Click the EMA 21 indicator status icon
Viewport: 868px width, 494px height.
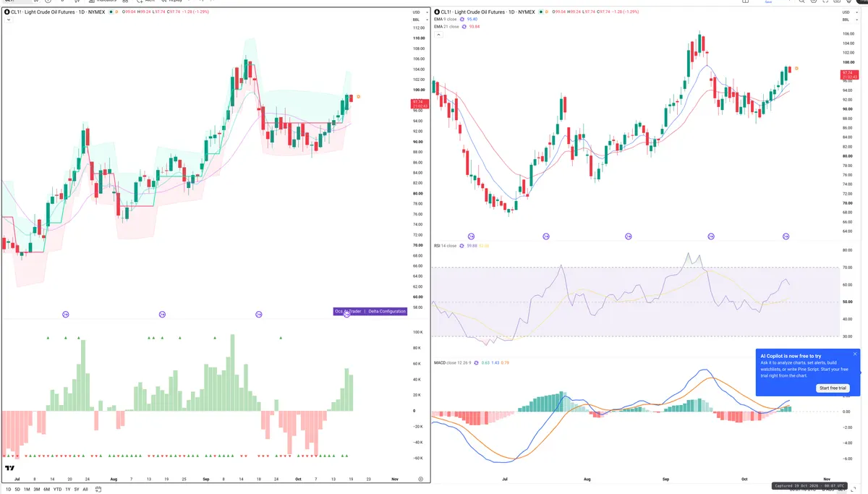click(464, 26)
